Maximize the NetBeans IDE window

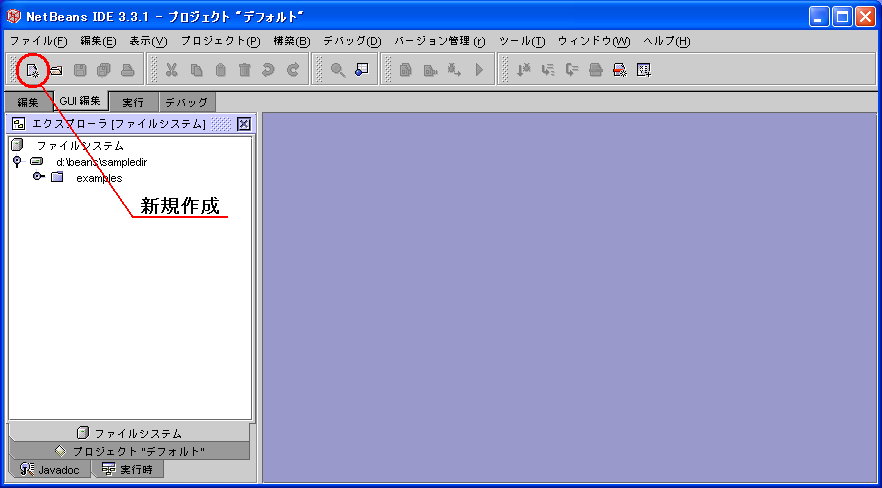tap(842, 16)
